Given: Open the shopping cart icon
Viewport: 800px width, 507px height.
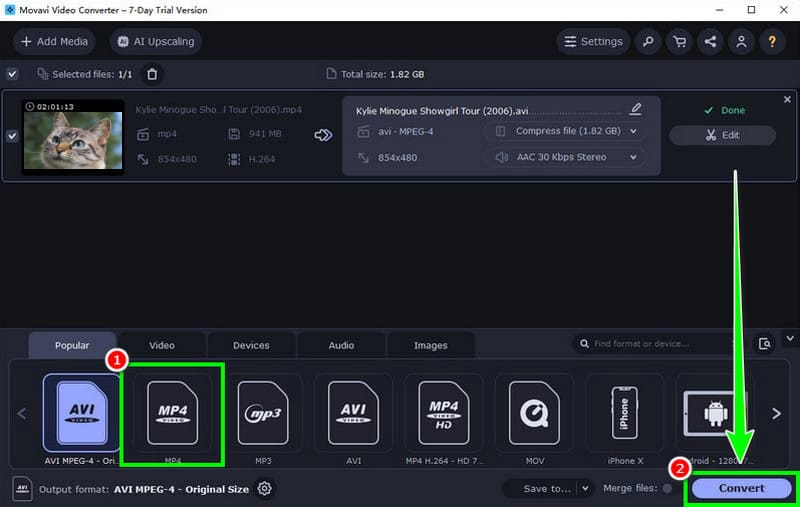Looking at the screenshot, I should click(x=679, y=41).
